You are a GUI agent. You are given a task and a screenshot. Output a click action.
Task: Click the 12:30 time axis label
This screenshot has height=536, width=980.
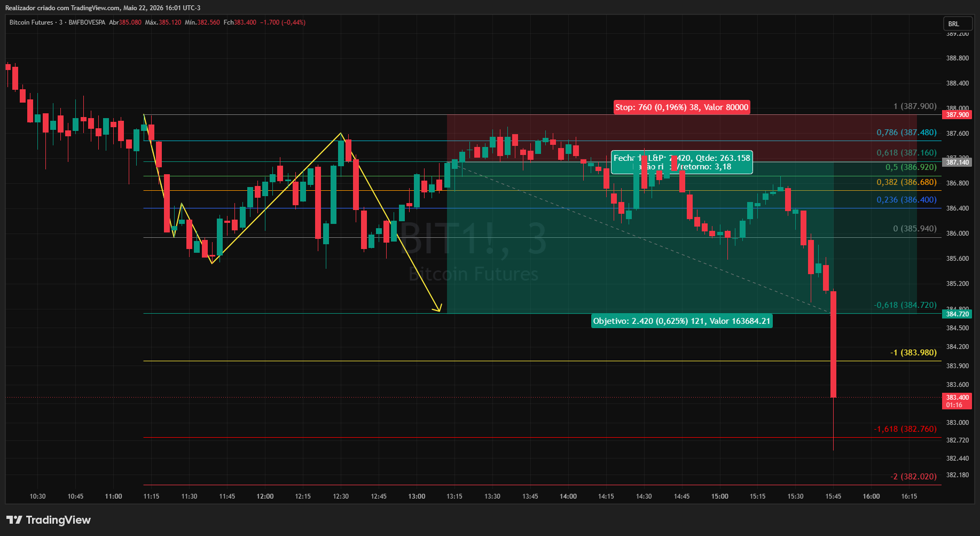point(341,496)
